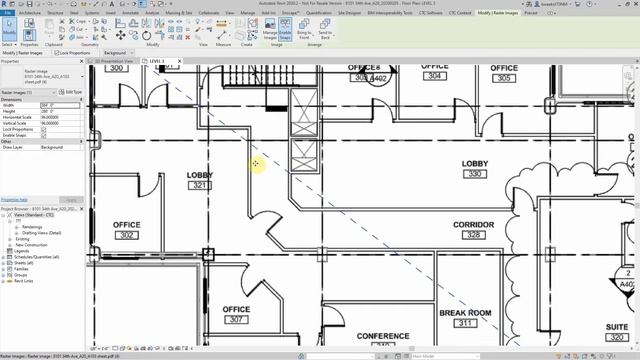Select New Construction in the Project Browser
Screen dimensions: 640x360
[31, 245]
